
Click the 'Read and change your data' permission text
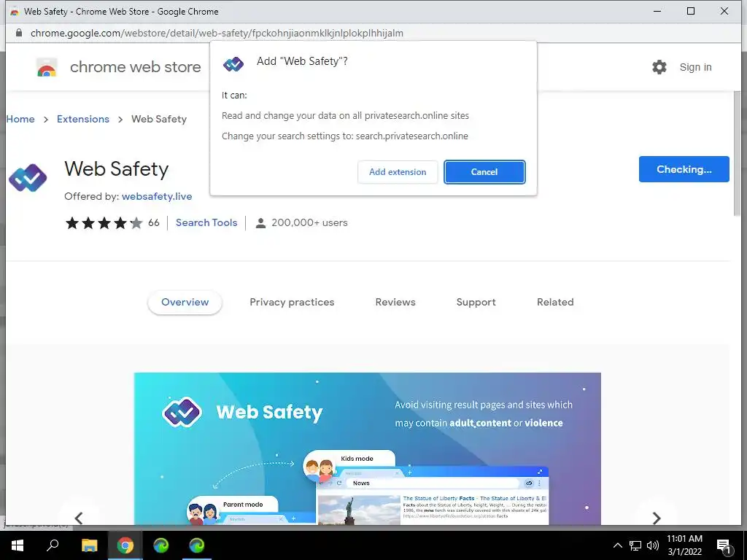point(345,116)
